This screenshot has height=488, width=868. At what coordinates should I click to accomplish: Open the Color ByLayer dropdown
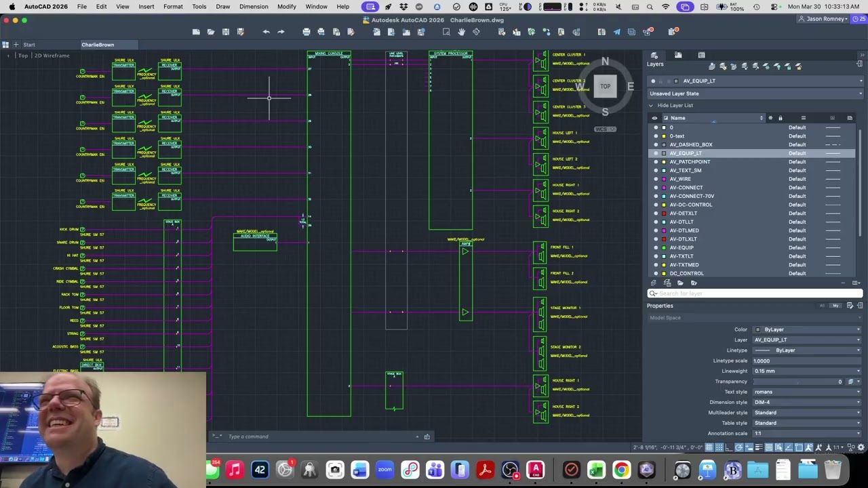pyautogui.click(x=807, y=329)
